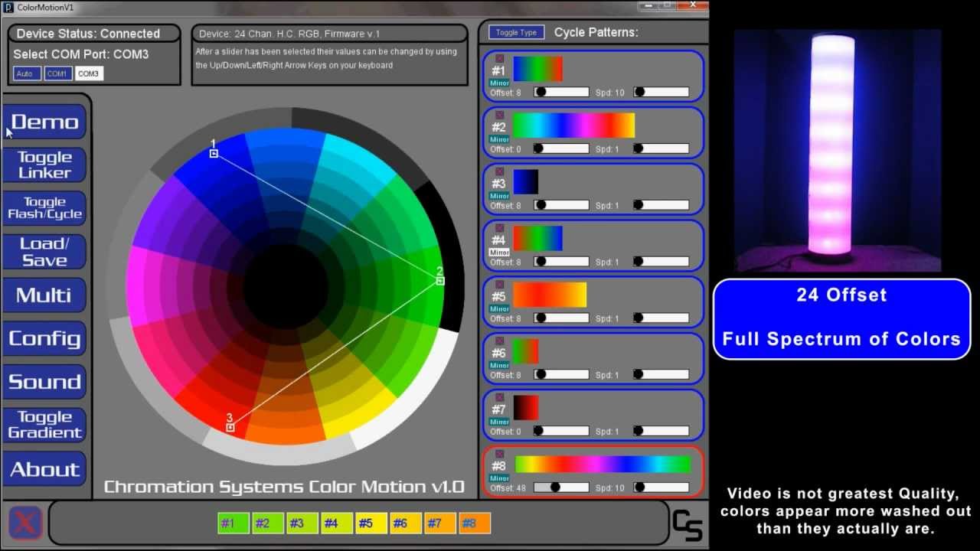Select the COM1 port option
980x551 pixels.
[57, 73]
